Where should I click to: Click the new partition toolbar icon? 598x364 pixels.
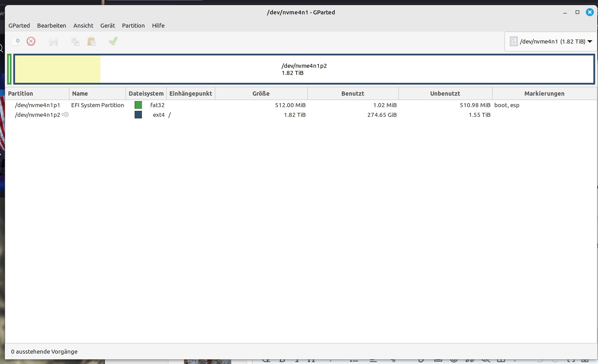click(15, 41)
